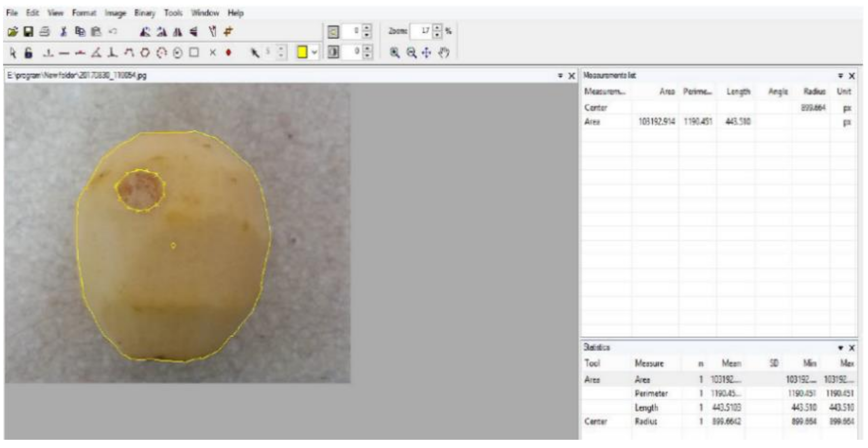Select the arrow pointer selection tool

click(13, 53)
